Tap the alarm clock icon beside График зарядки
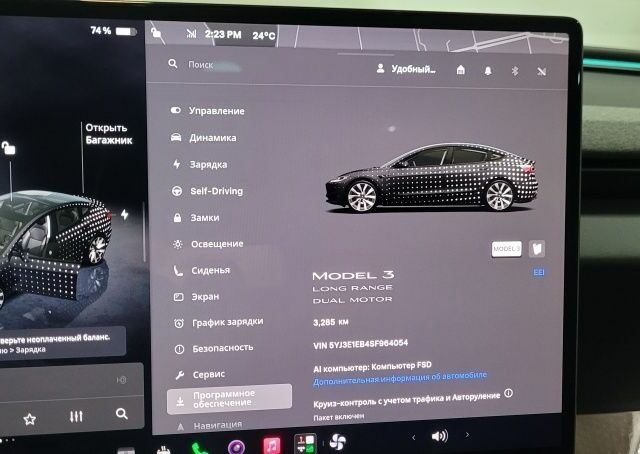Screen dimensions: 640x454 tap(179, 323)
